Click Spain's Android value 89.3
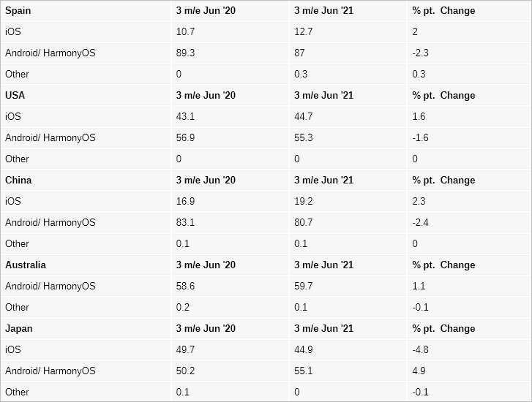This screenshot has width=532, height=402. tap(184, 53)
